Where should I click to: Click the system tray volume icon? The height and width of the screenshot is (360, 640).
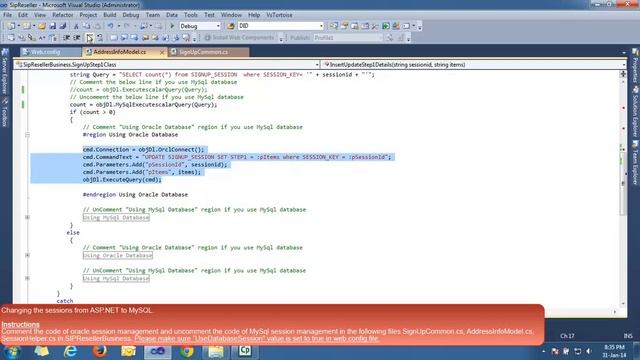(x=588, y=351)
